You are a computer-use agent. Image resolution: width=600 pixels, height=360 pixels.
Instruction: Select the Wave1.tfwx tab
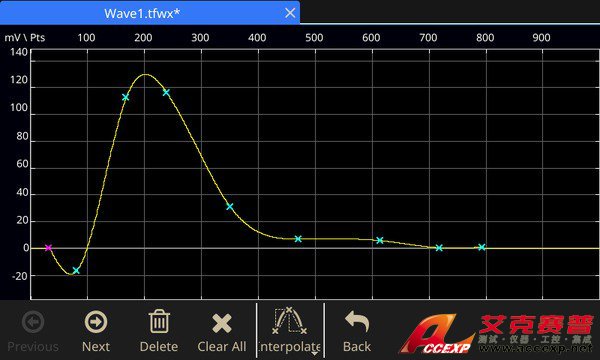pos(142,13)
